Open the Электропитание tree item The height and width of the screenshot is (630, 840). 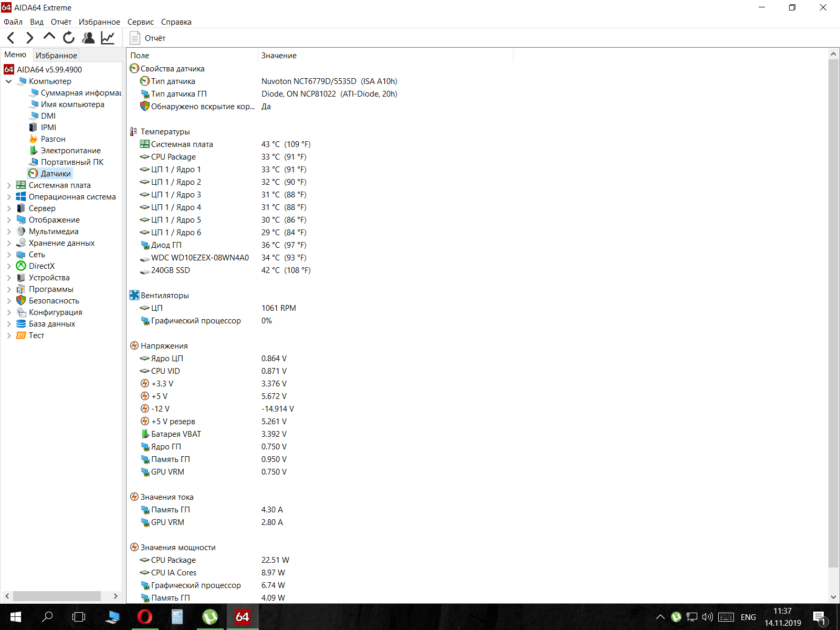pos(65,151)
